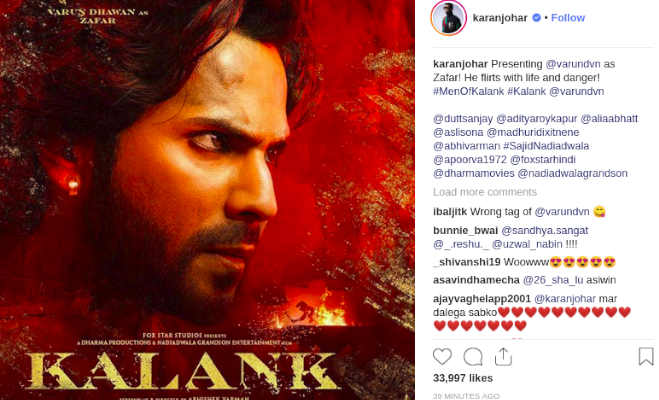View the 33,997 likes list

coord(463,378)
